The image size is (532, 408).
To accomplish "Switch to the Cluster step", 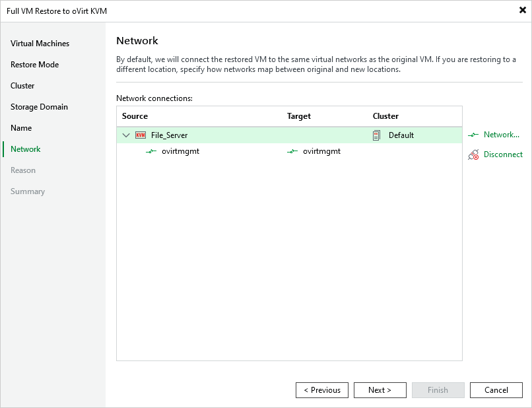I will 22,85.
